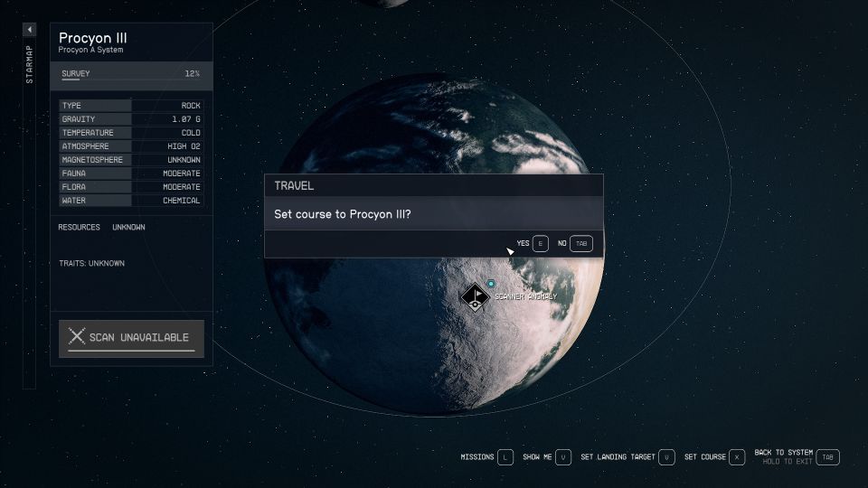Screen dimensions: 868x488
Task: Click the 12% survey value
Action: (192, 73)
